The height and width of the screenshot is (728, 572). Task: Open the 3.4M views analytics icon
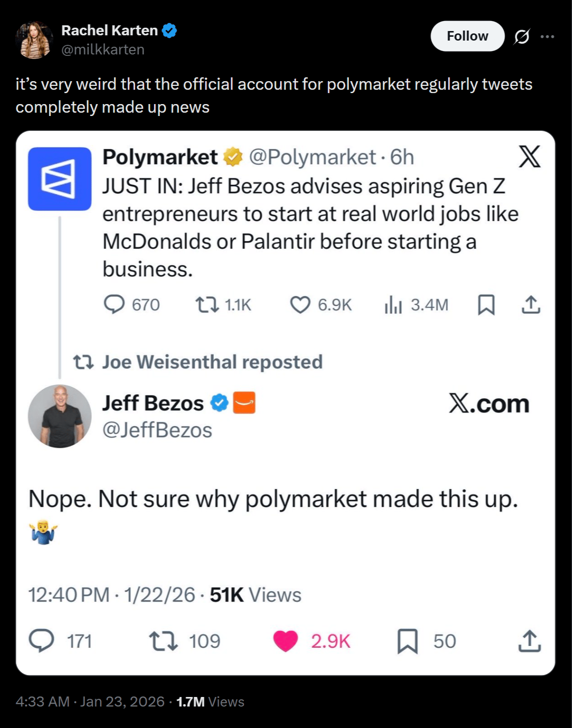coord(393,305)
